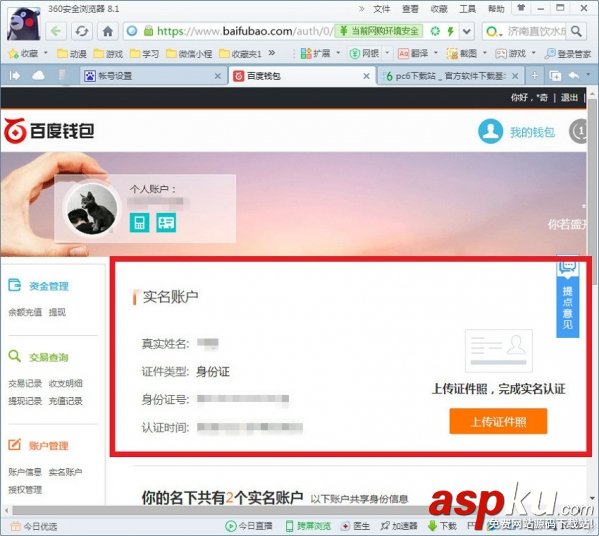
Task: Expand the 游戏 toolbar dropdown arrow
Action: click(x=534, y=53)
